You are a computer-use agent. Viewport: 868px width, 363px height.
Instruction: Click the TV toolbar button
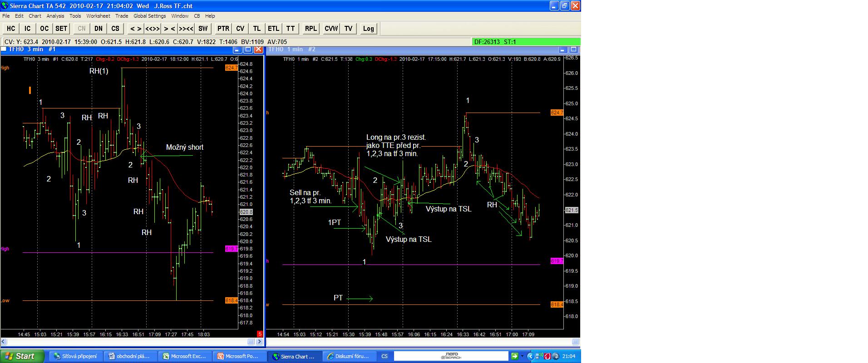point(348,29)
